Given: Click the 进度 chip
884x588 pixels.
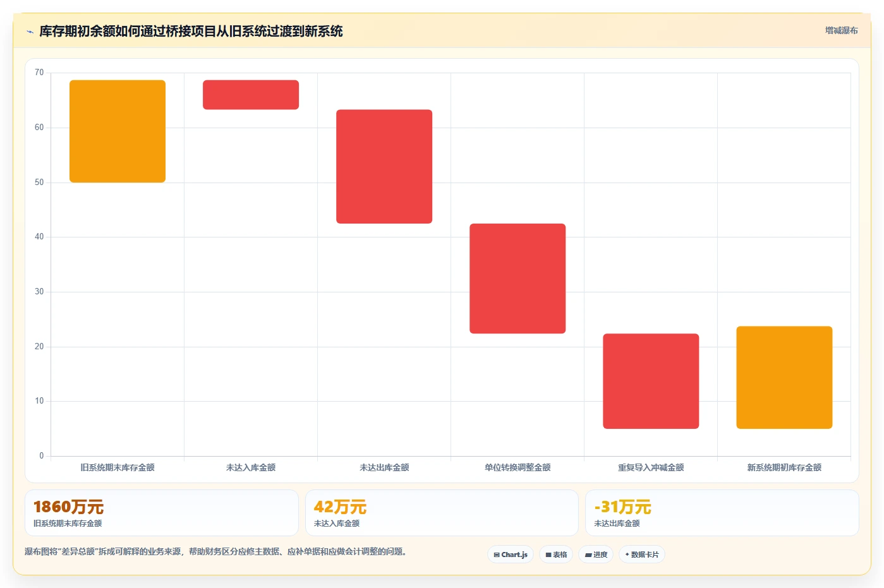Looking at the screenshot, I should click(x=596, y=555).
